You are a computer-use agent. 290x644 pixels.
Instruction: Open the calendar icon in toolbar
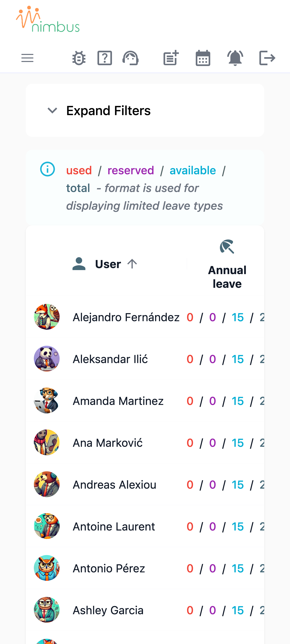(x=203, y=58)
